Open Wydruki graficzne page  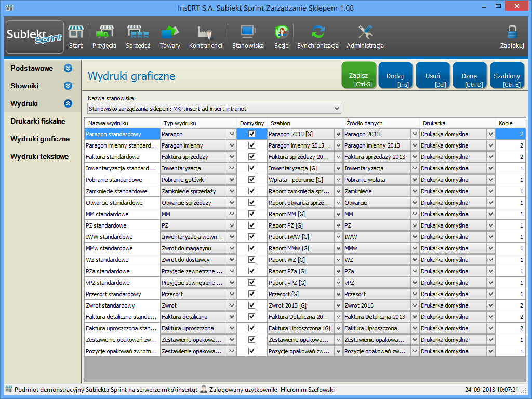point(40,139)
